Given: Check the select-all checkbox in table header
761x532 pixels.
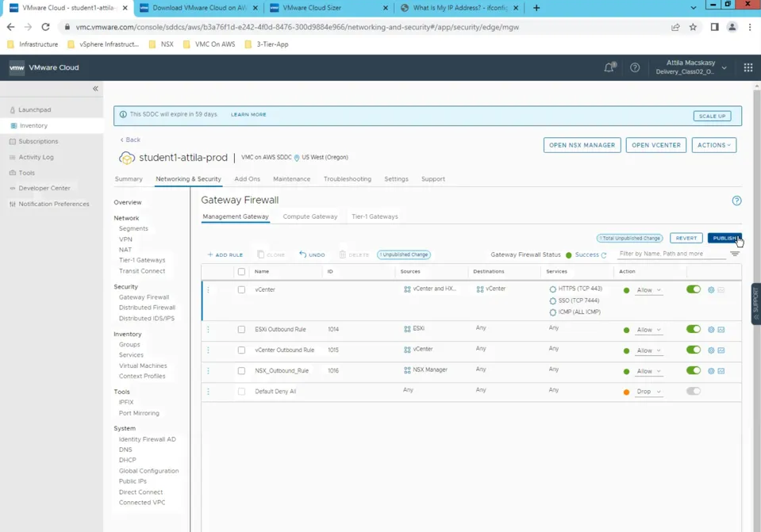Looking at the screenshot, I should pyautogui.click(x=241, y=272).
